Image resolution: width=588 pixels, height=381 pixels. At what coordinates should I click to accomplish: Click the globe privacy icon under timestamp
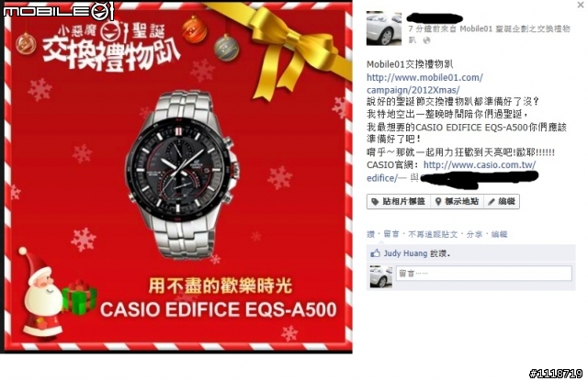(x=426, y=40)
